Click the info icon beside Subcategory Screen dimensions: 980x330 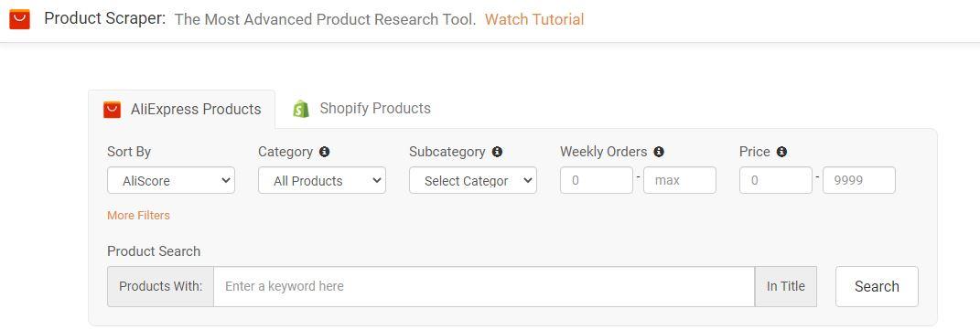[497, 152]
